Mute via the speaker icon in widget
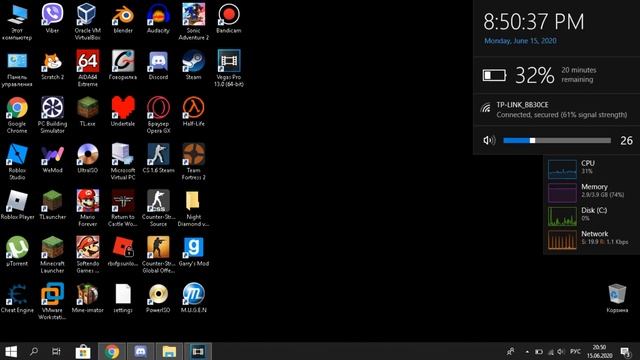 tap(489, 140)
